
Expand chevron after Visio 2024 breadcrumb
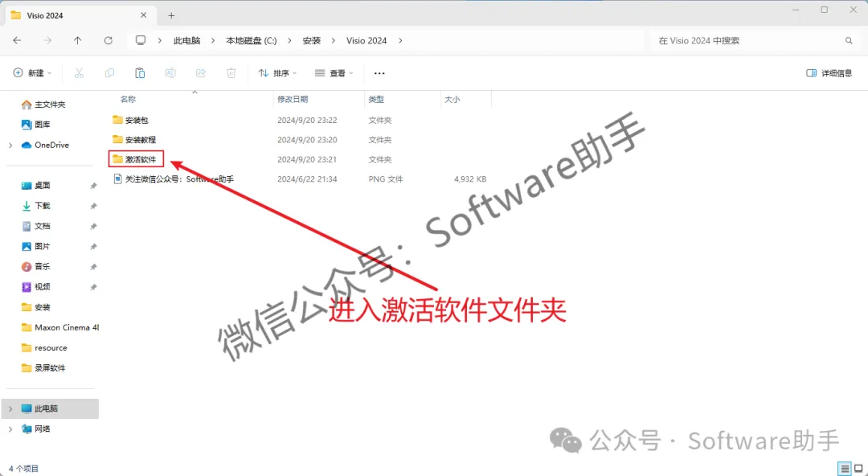[x=400, y=40]
